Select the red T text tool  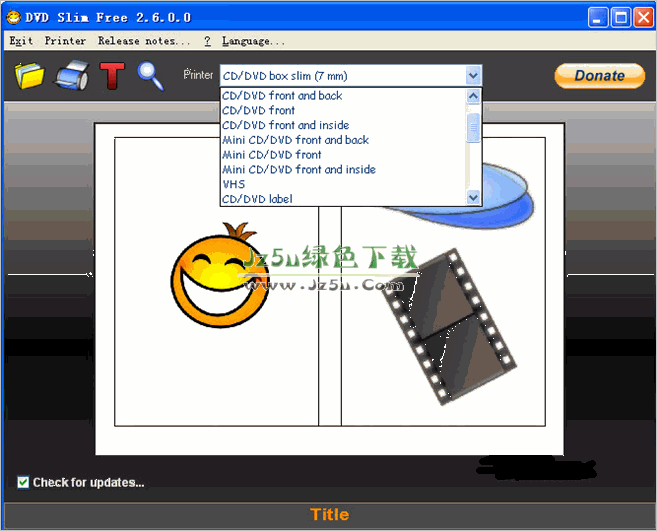(x=112, y=76)
